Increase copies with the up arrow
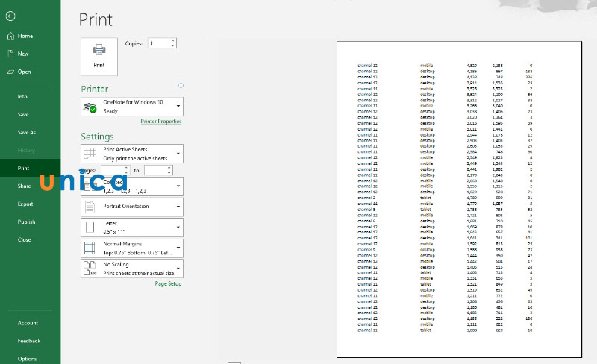The height and width of the screenshot is (364, 597). pos(173,41)
